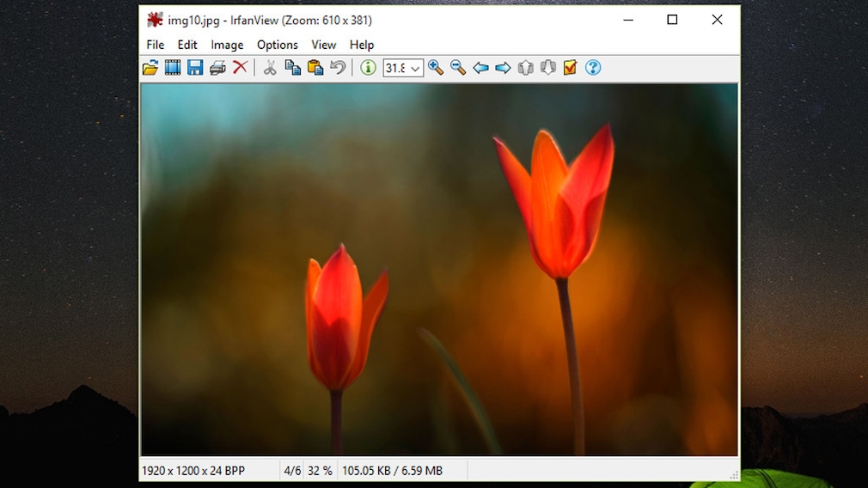This screenshot has height=488, width=868.
Task: Go to next image with right arrow
Action: pos(503,68)
